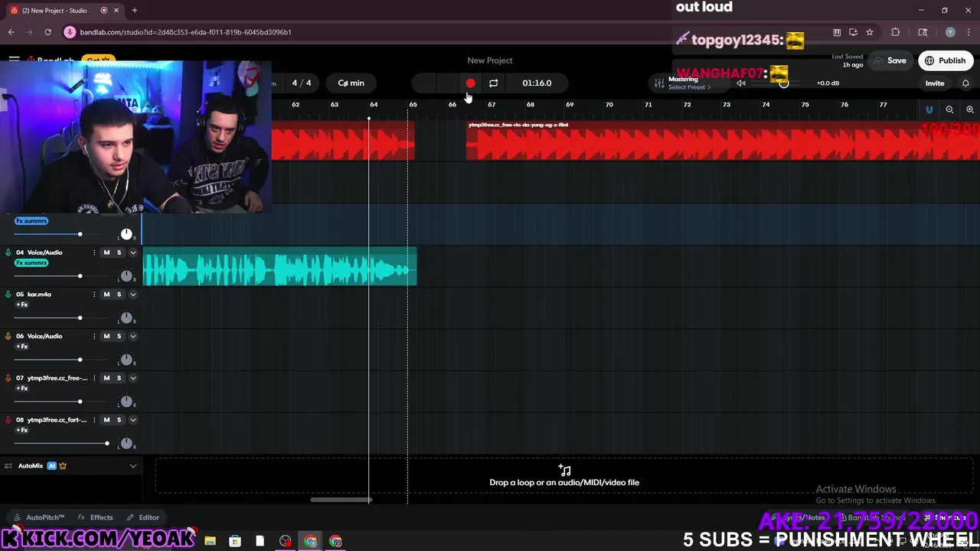The image size is (980, 551).
Task: Mute track 05 kar.m4a
Action: coord(106,295)
